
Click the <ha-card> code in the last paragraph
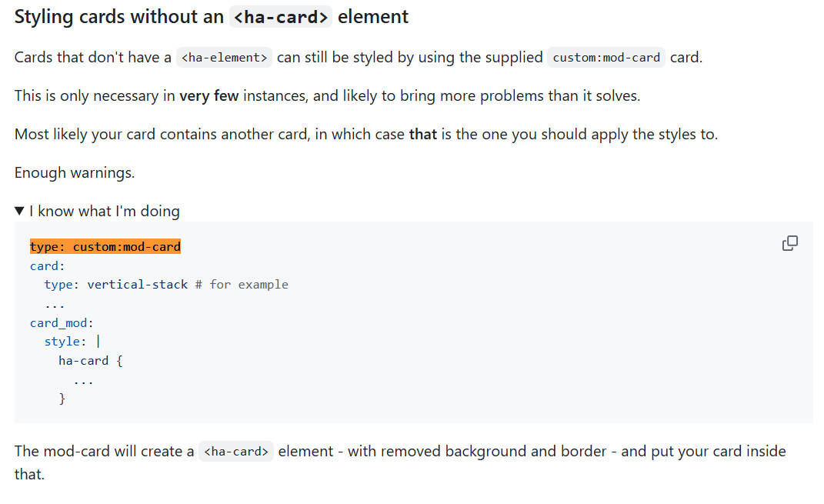click(x=235, y=452)
